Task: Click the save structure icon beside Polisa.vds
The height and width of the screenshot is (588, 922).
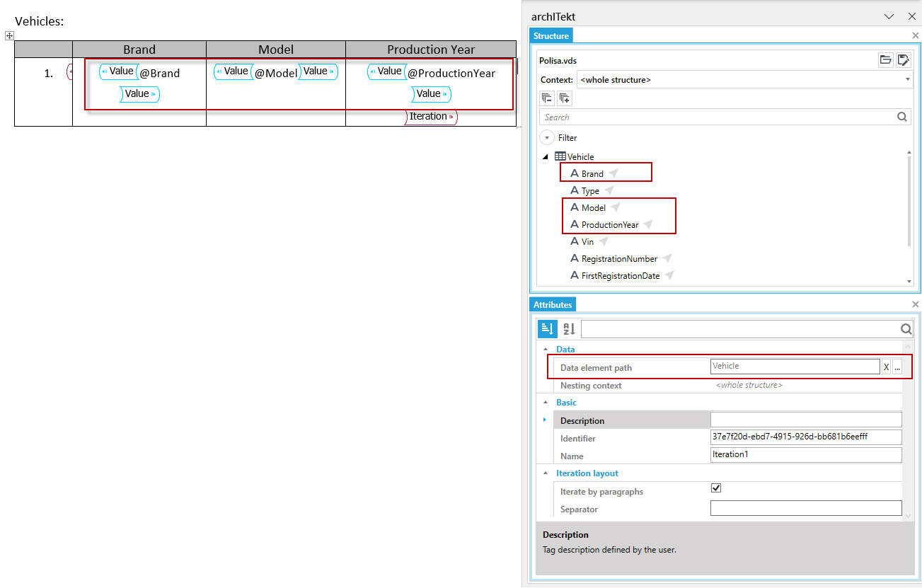Action: click(903, 60)
